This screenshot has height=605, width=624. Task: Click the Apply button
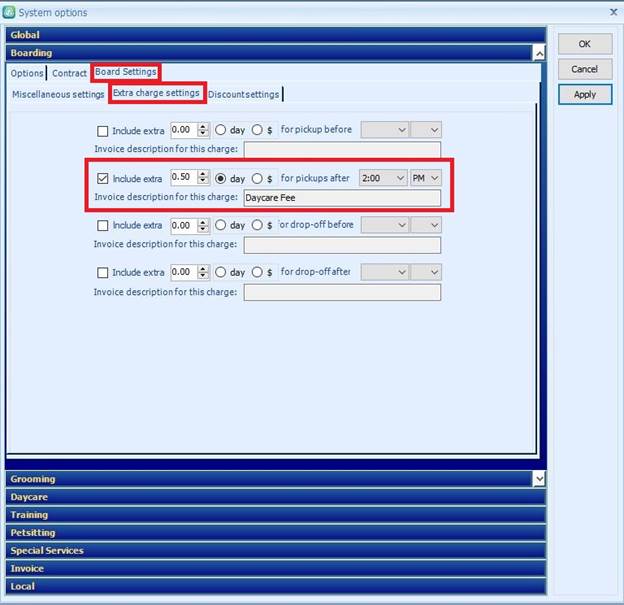585,95
